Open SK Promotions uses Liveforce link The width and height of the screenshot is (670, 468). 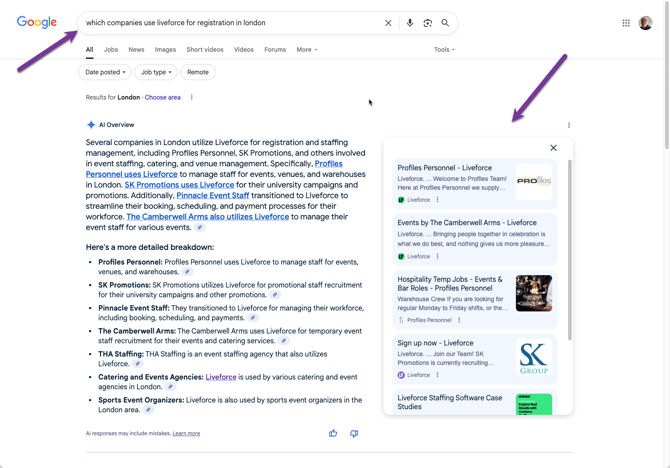[179, 185]
